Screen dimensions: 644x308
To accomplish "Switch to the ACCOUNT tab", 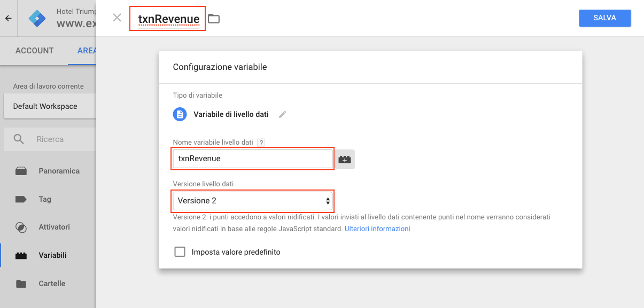I will (x=35, y=51).
